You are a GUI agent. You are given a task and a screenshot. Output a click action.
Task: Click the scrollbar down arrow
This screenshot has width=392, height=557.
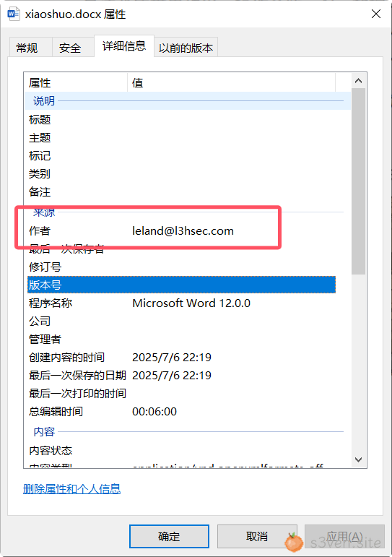[358, 459]
